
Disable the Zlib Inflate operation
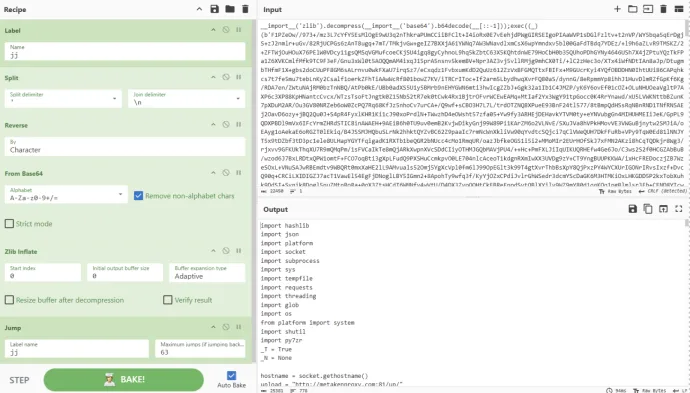pos(226,251)
